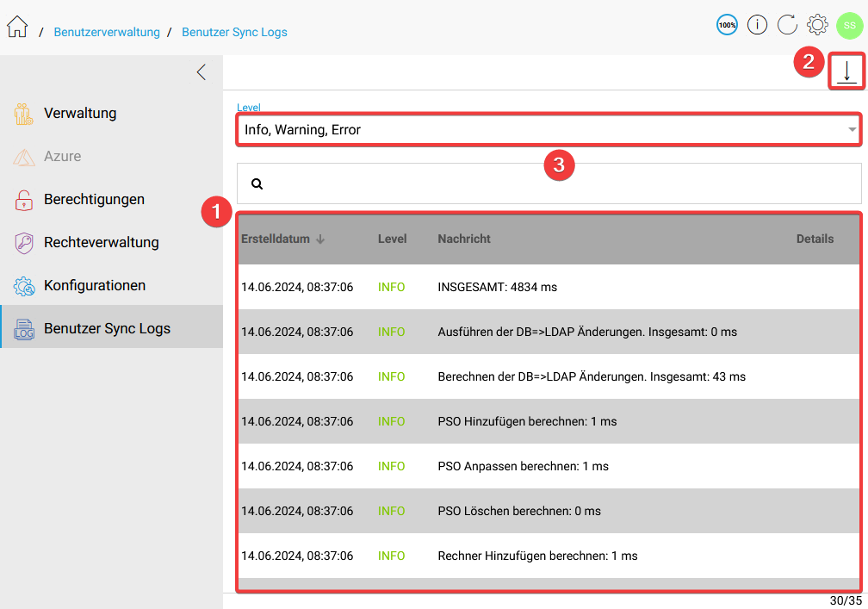Select Berechtigungen in the sidebar
Viewport: 868px width, 609px height.
click(94, 199)
